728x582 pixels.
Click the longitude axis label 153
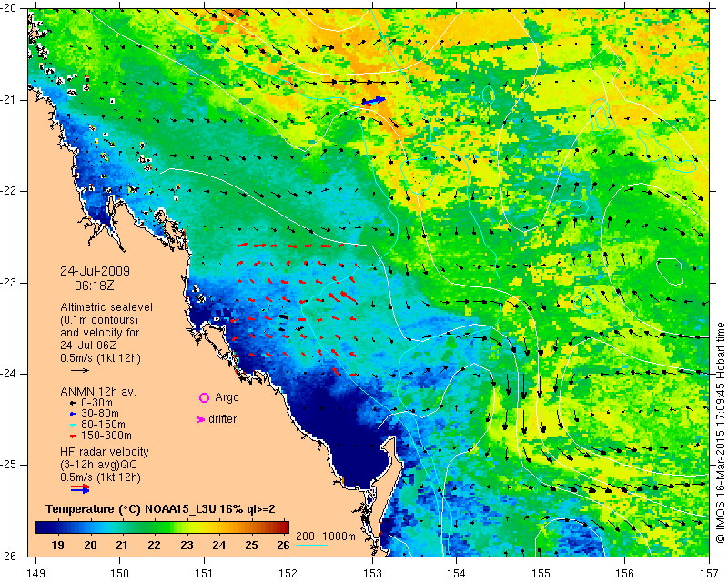(372, 574)
